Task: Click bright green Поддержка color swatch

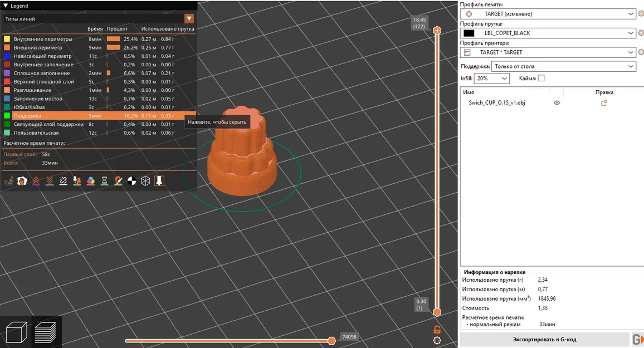Action: pos(7,116)
